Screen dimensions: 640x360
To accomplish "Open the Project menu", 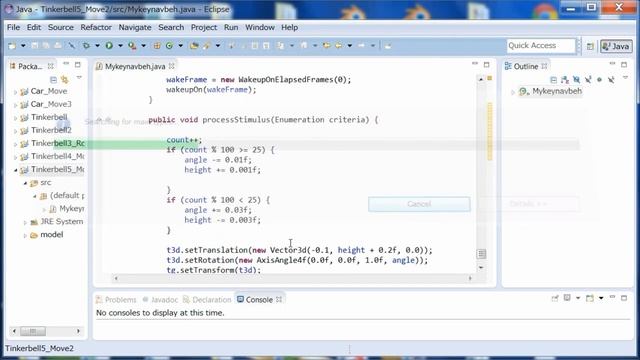I will point(204,27).
